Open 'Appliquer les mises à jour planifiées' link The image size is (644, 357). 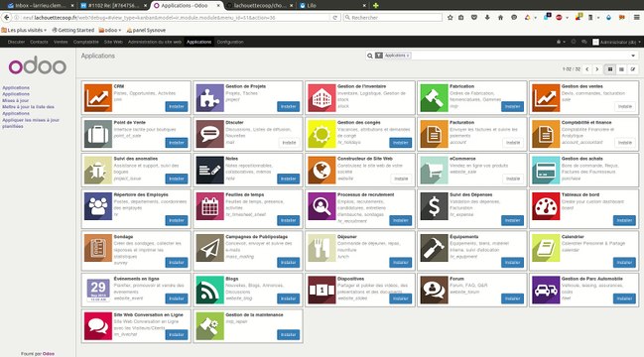[x=31, y=123]
